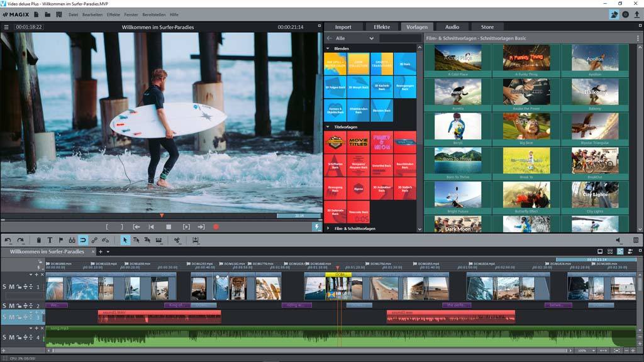Click the song.mp3 audio clip on track 4
This screenshot has height=362, width=644.
pyautogui.click(x=341, y=337)
